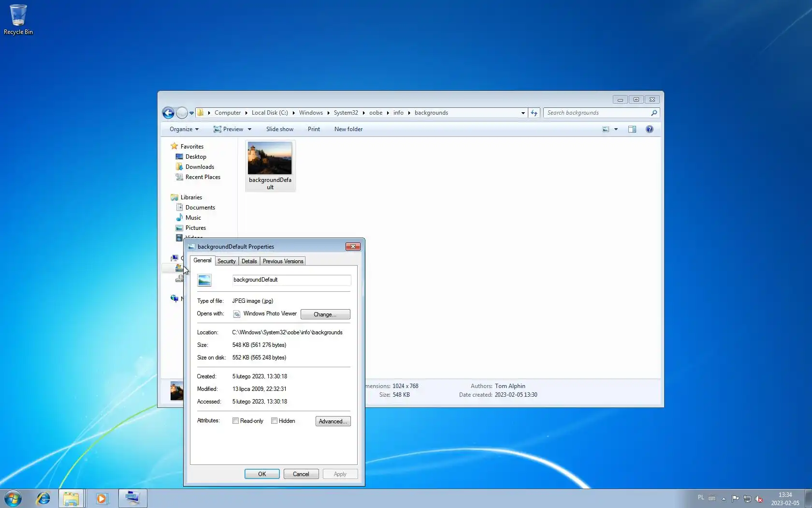
Task: Click the Favorites star icon
Action: (x=174, y=146)
